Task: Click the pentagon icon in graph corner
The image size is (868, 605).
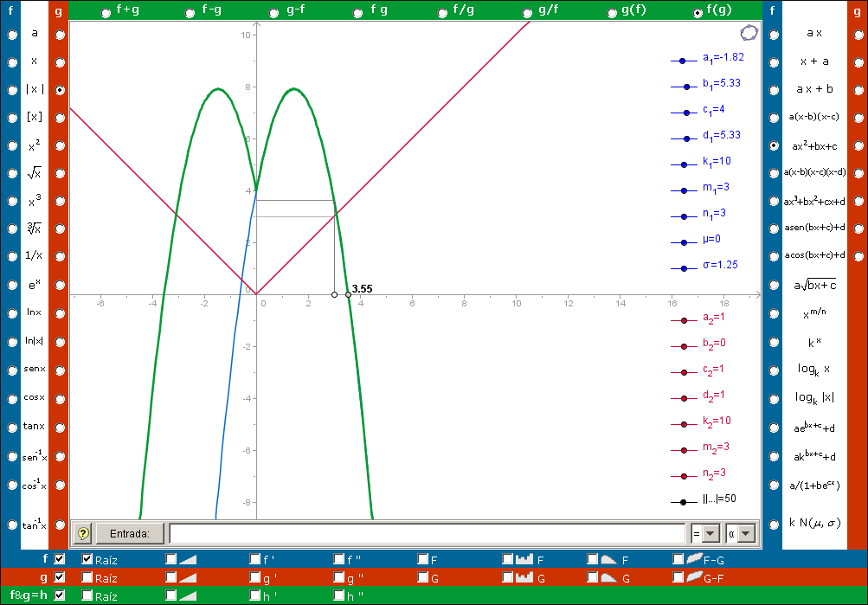Action: (749, 34)
